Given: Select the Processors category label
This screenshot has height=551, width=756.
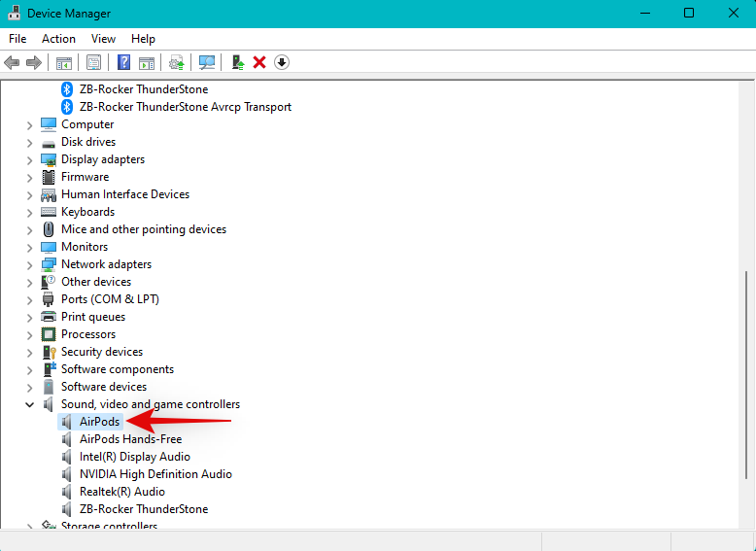Looking at the screenshot, I should pos(88,334).
